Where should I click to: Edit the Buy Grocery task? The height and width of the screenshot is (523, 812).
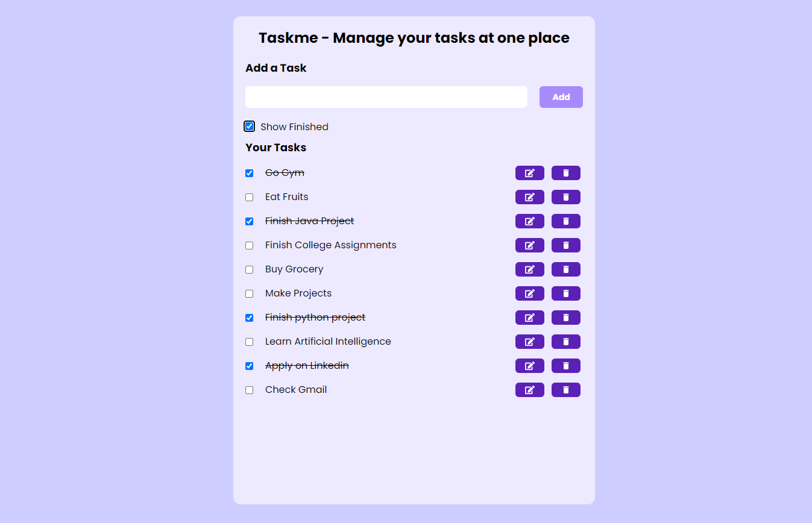click(530, 269)
